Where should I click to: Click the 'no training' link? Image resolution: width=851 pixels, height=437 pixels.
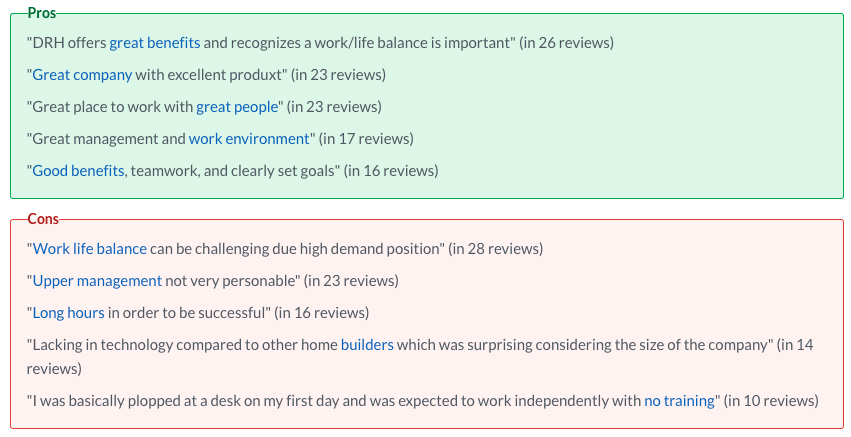coord(679,401)
